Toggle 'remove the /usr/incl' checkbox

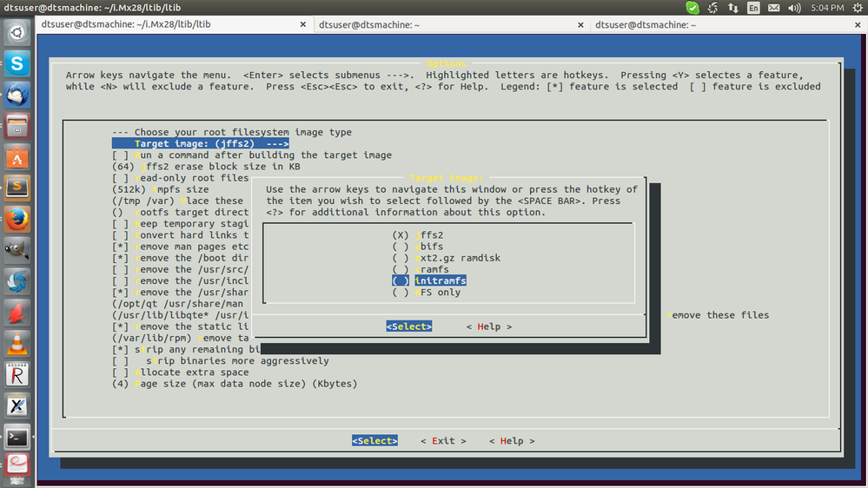(x=120, y=281)
